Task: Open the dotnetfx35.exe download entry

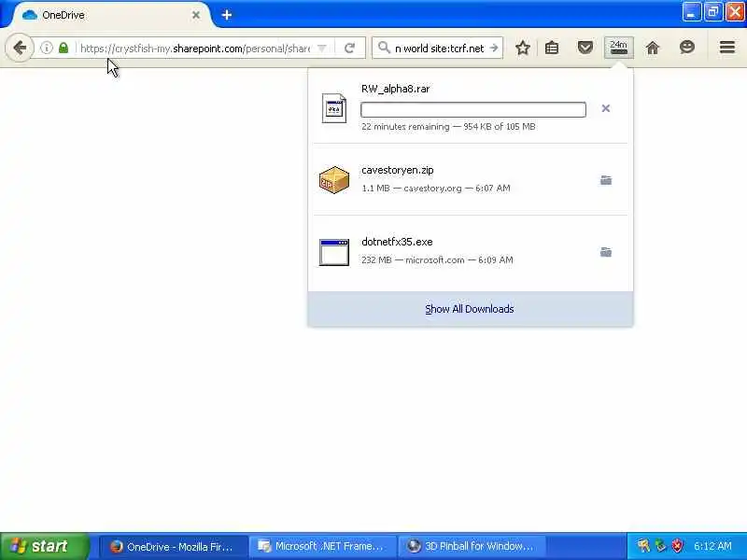Action: 471,251
